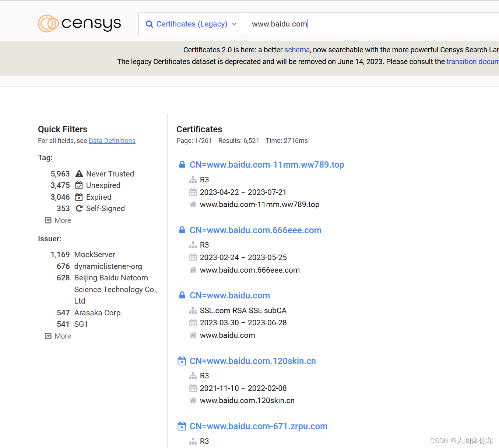Click the Self-Signed refresh icon
The width and height of the screenshot is (499, 448).
click(x=79, y=209)
